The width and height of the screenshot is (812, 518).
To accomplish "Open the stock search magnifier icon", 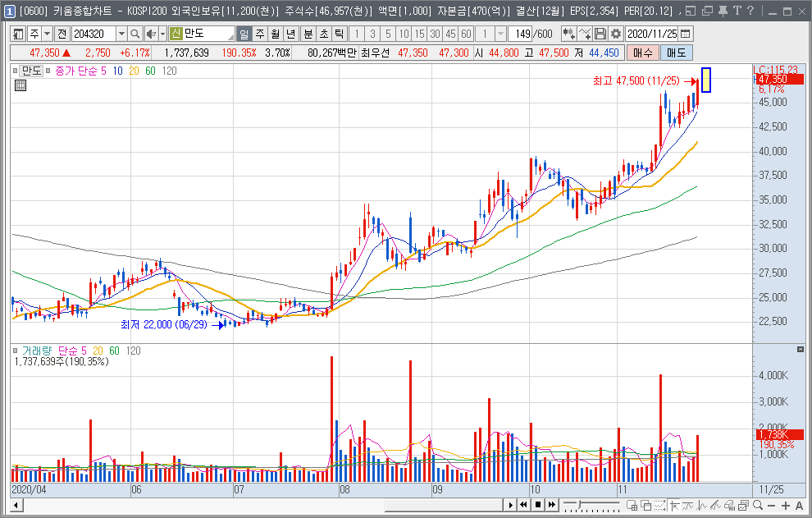I will pyautogui.click(x=135, y=34).
